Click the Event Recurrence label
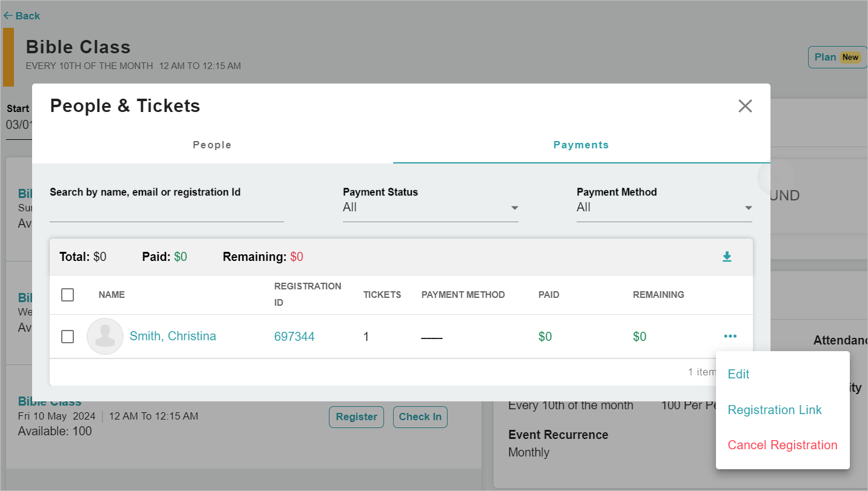 (558, 435)
